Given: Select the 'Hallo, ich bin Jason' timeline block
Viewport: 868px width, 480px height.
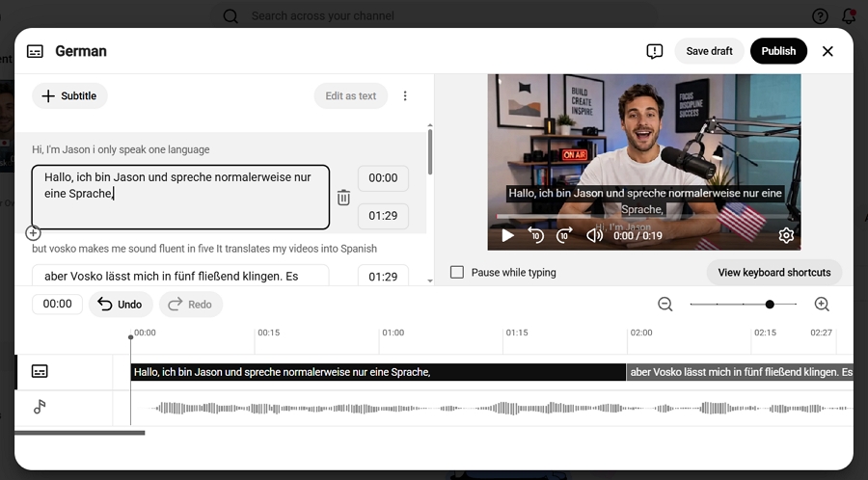Looking at the screenshot, I should [x=378, y=372].
